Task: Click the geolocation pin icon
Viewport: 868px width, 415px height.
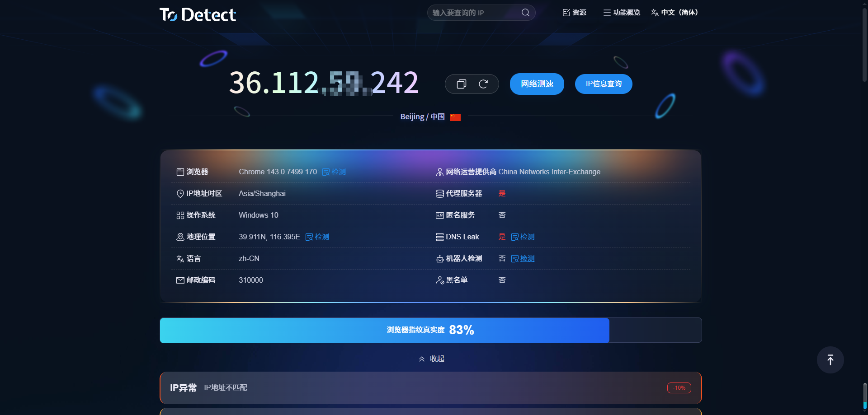Action: (x=180, y=237)
